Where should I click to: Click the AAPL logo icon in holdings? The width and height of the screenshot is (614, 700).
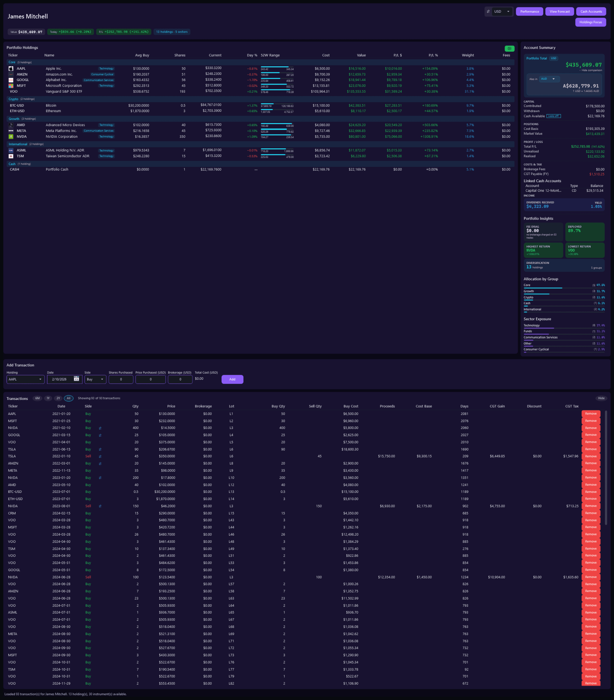(x=11, y=68)
